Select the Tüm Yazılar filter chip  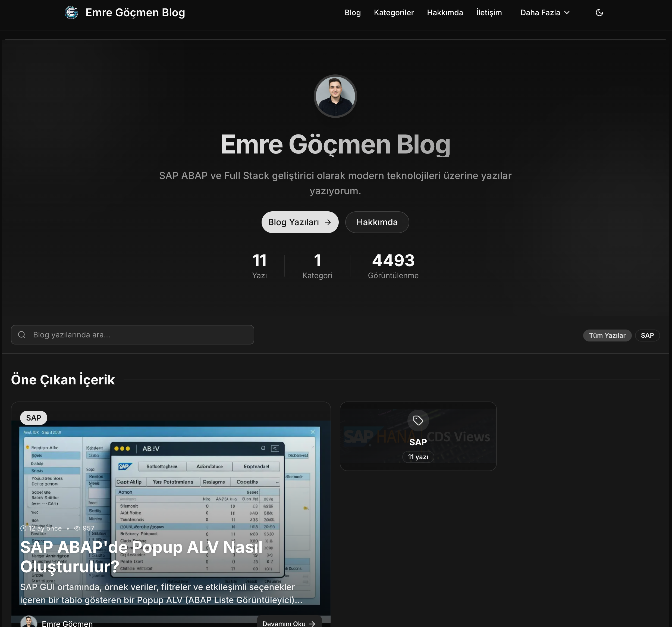[607, 335]
